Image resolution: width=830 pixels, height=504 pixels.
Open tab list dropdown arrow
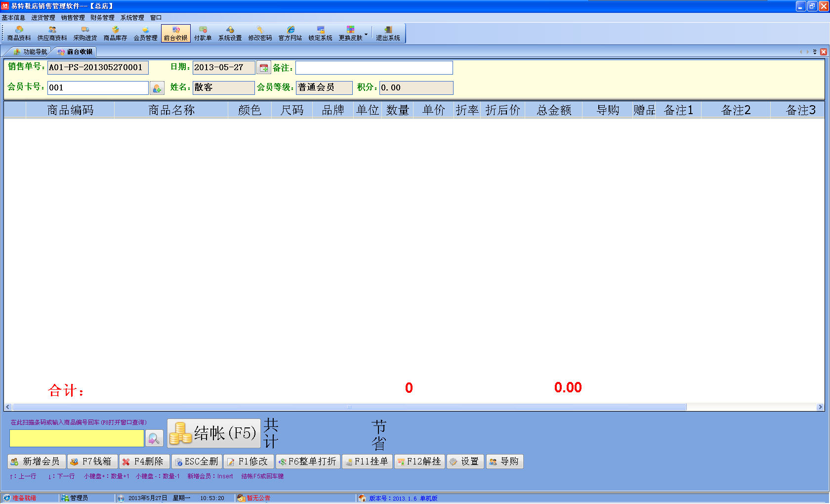(x=815, y=52)
